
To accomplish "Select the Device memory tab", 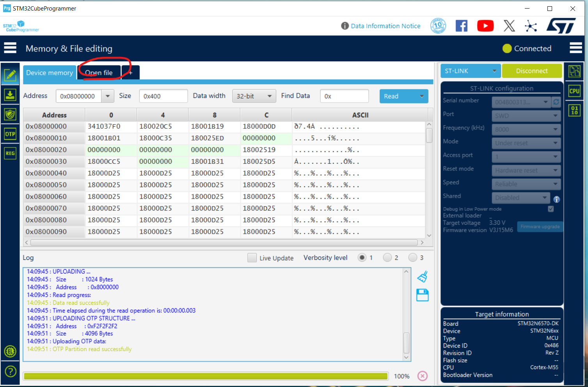I will [x=49, y=73].
